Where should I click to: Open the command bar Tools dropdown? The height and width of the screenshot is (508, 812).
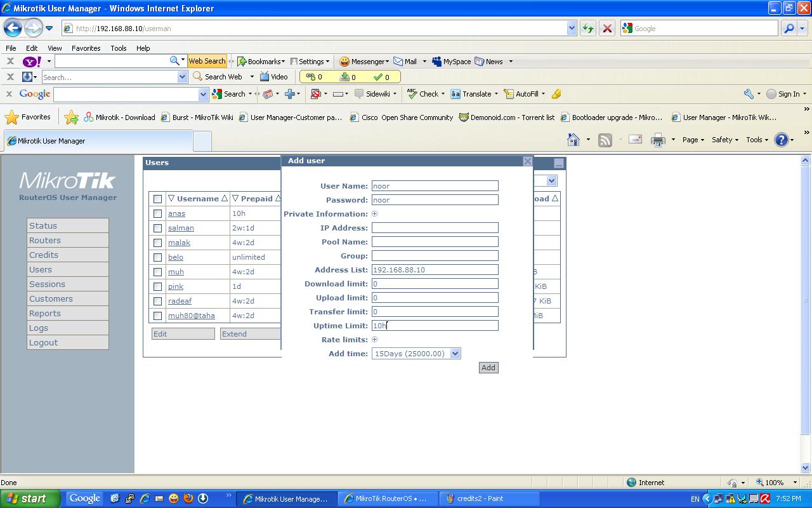click(757, 140)
